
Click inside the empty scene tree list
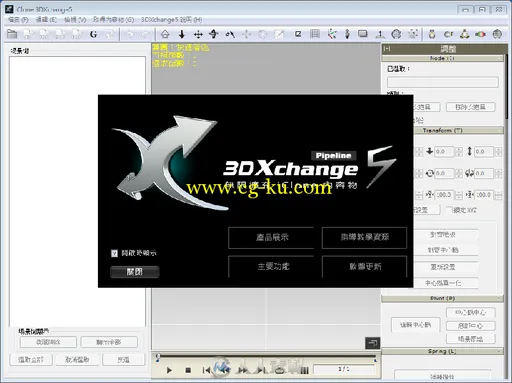[x=77, y=191]
